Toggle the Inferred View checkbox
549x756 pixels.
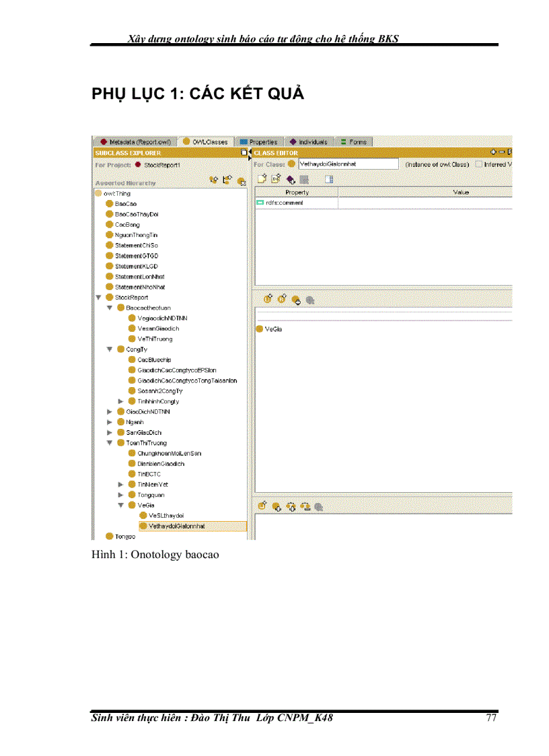point(478,164)
